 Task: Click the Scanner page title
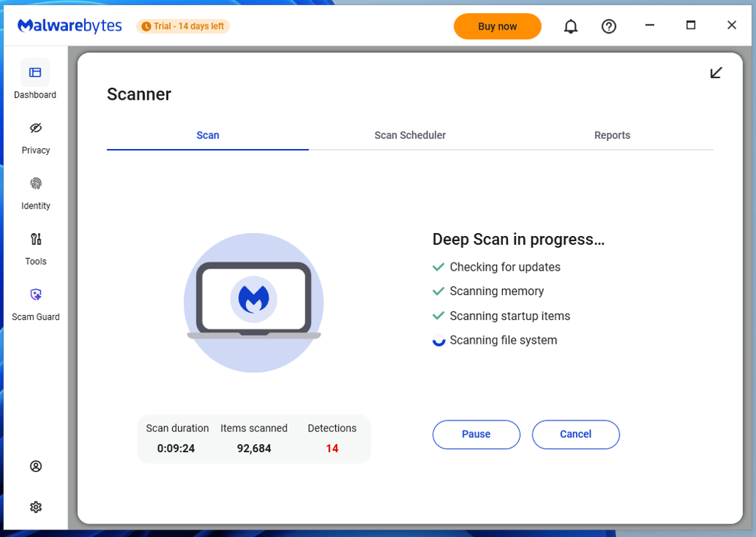(x=139, y=94)
